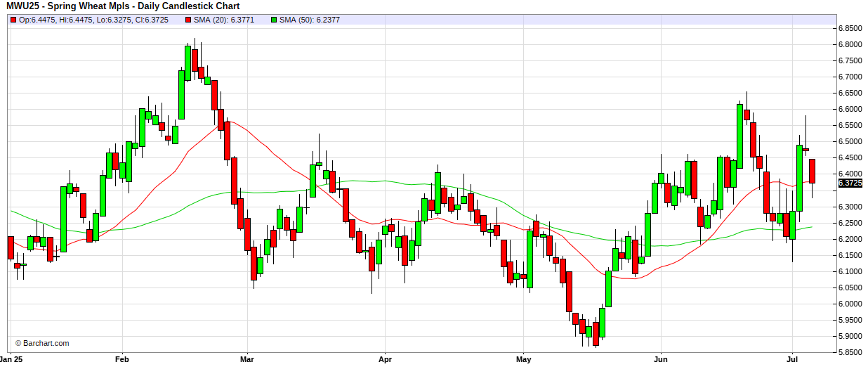Screen dimensions: 868x381
Task: Open the © Barchart.com watermark link
Action: 42,343
